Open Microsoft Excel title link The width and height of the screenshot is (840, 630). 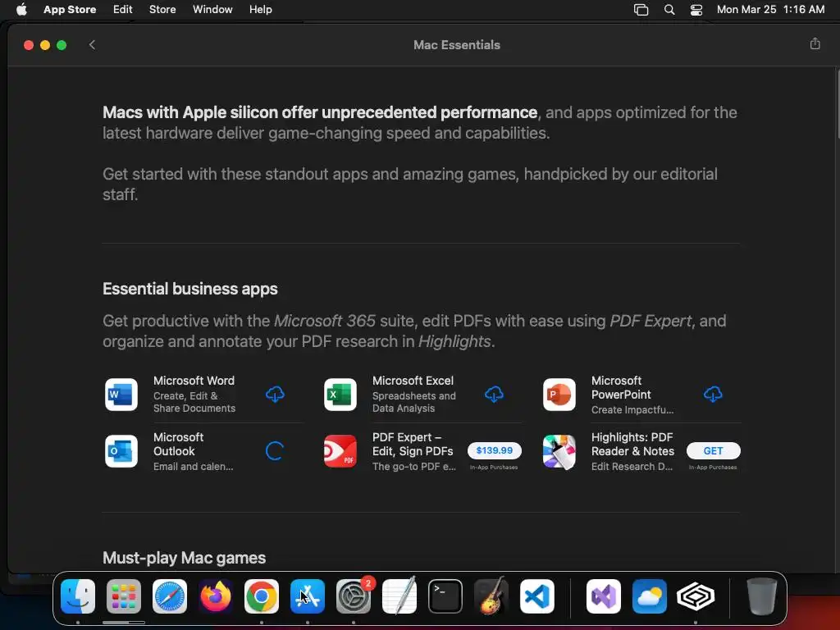(x=413, y=381)
